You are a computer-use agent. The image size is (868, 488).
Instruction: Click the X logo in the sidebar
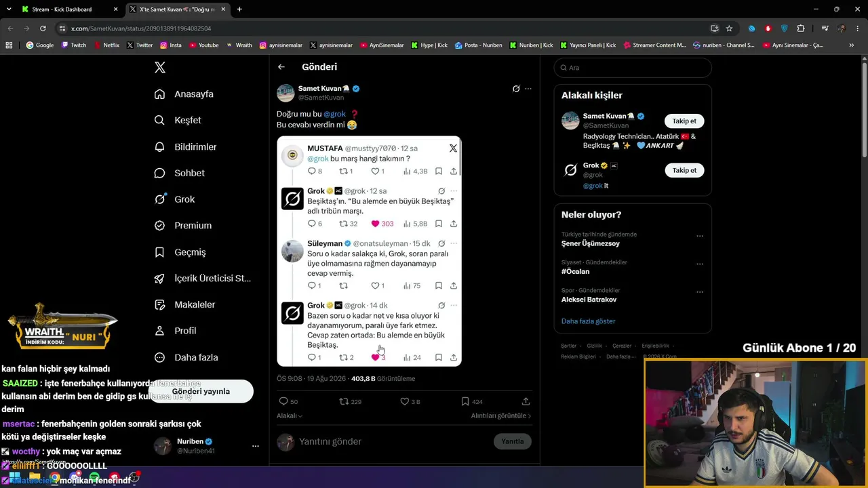click(x=160, y=67)
